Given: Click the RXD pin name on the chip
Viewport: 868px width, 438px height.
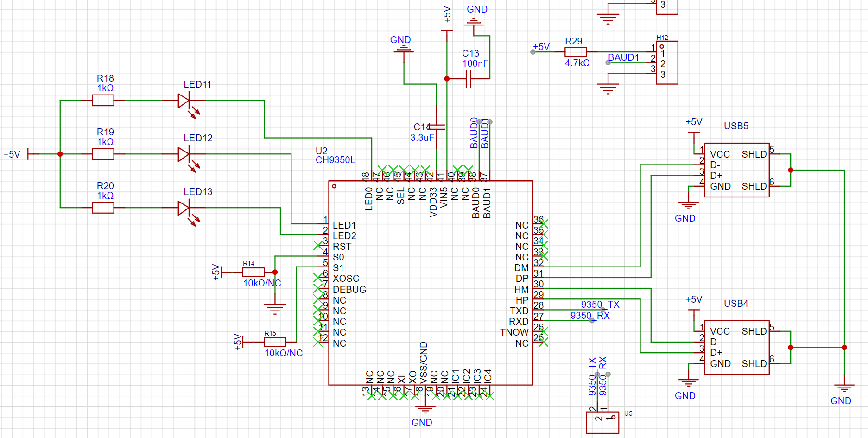Looking at the screenshot, I should click(x=519, y=322).
